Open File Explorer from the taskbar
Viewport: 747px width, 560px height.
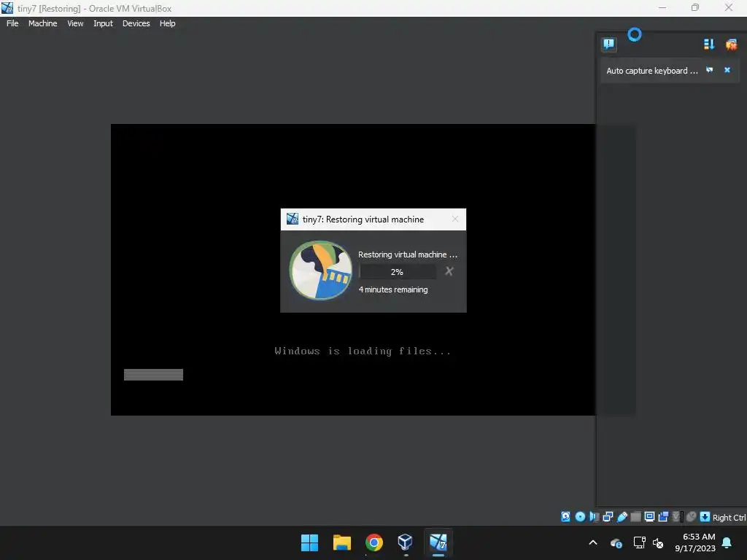tap(342, 542)
